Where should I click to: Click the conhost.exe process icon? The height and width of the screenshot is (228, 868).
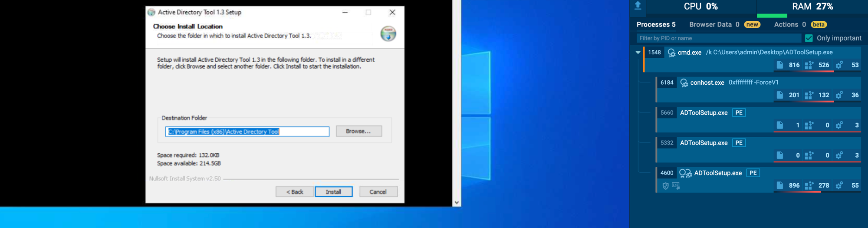[x=684, y=83]
